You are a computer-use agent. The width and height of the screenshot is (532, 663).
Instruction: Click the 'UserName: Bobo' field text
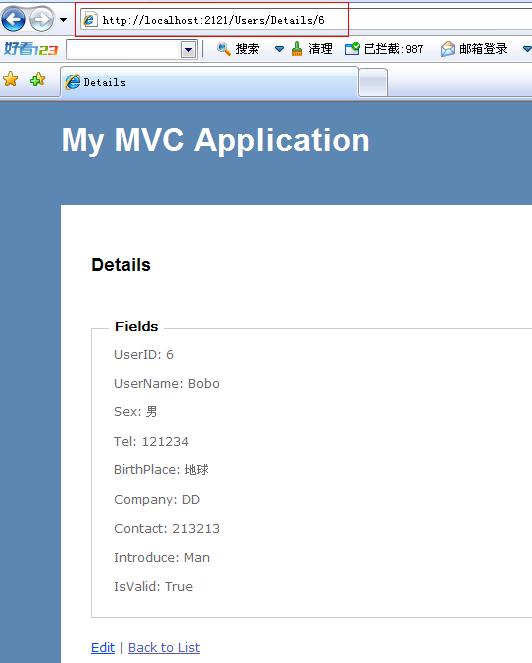(x=167, y=384)
